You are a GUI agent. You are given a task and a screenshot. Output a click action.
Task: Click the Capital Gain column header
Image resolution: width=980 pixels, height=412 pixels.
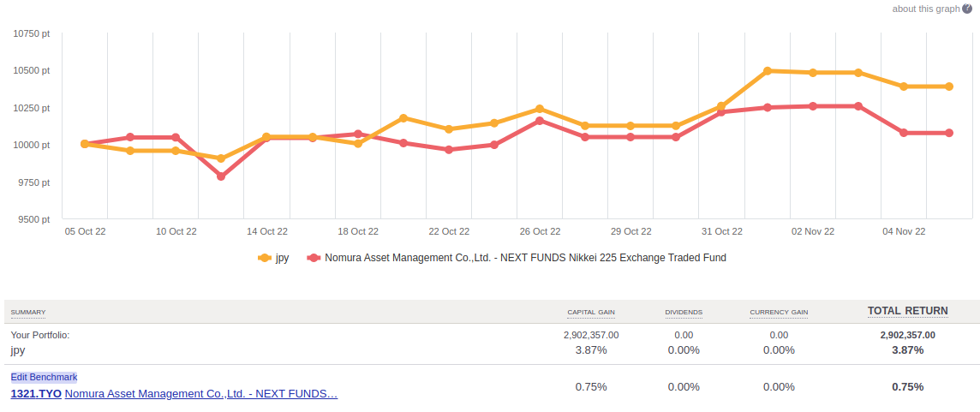(x=591, y=312)
